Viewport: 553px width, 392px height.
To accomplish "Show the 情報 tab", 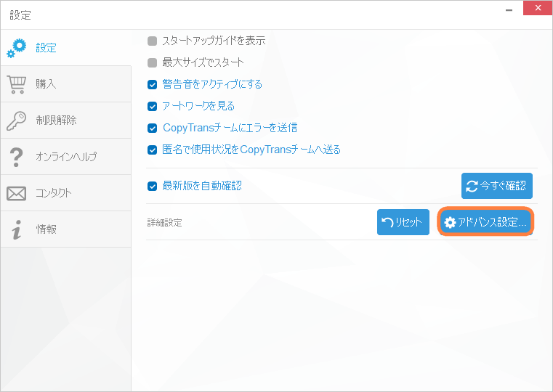I will click(x=66, y=229).
